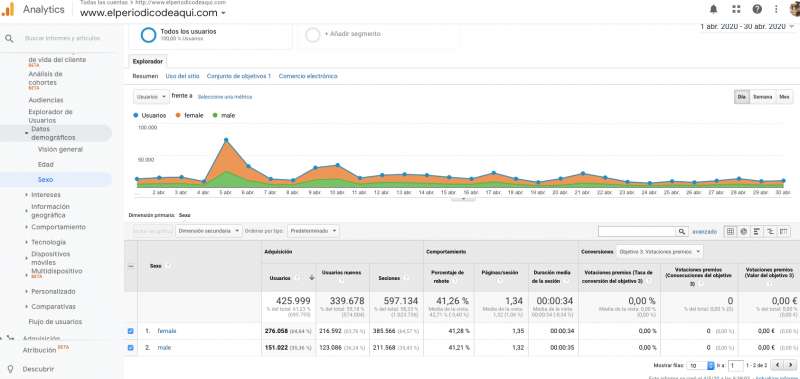Open the Google Analytics logo home

point(8,9)
